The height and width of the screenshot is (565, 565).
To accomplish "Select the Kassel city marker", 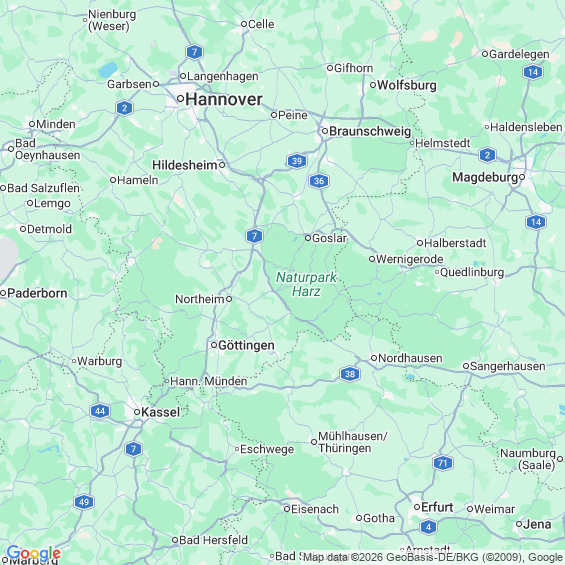I will pyautogui.click(x=137, y=412).
